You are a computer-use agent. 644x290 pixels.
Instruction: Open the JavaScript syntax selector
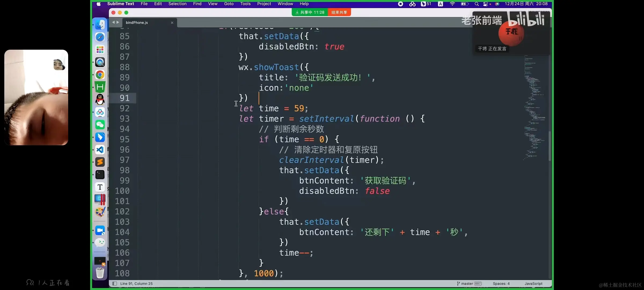click(x=533, y=284)
